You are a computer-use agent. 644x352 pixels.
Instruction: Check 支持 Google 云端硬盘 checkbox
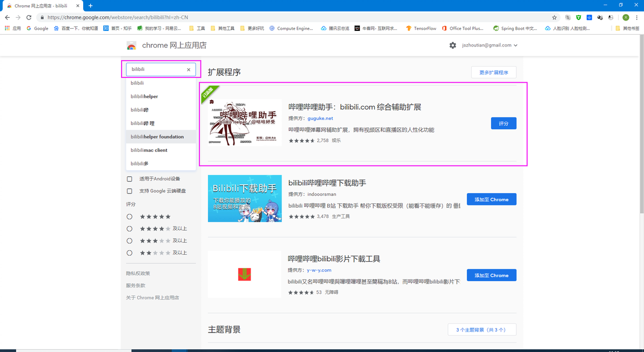[x=129, y=191]
